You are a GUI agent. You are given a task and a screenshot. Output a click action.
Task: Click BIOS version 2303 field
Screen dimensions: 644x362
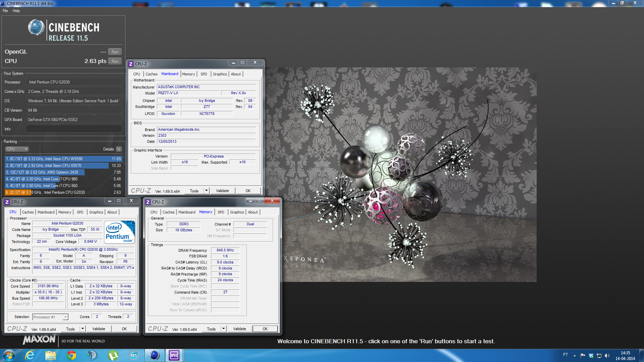click(x=206, y=135)
